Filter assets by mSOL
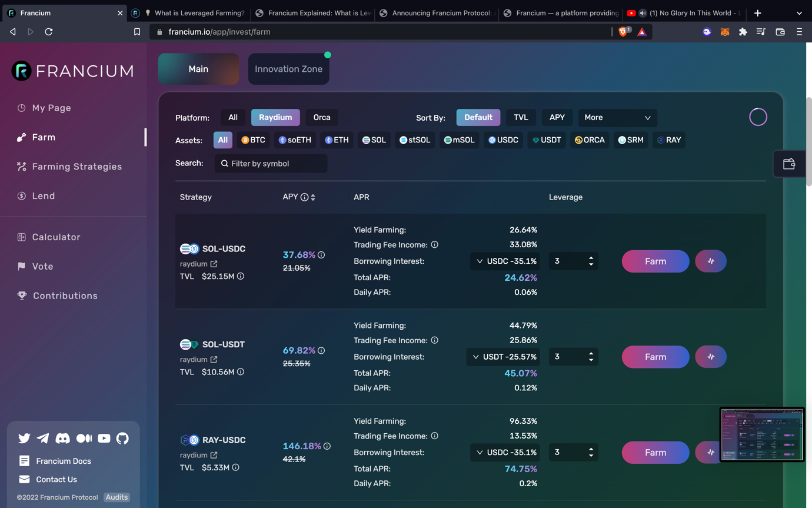Screen dimensions: 812x508 tap(459, 140)
